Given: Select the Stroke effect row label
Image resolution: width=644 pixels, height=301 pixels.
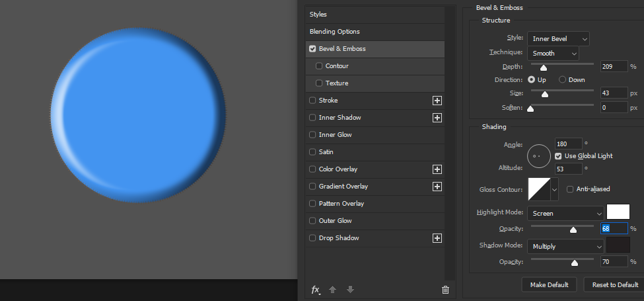Looking at the screenshot, I should coord(328,101).
